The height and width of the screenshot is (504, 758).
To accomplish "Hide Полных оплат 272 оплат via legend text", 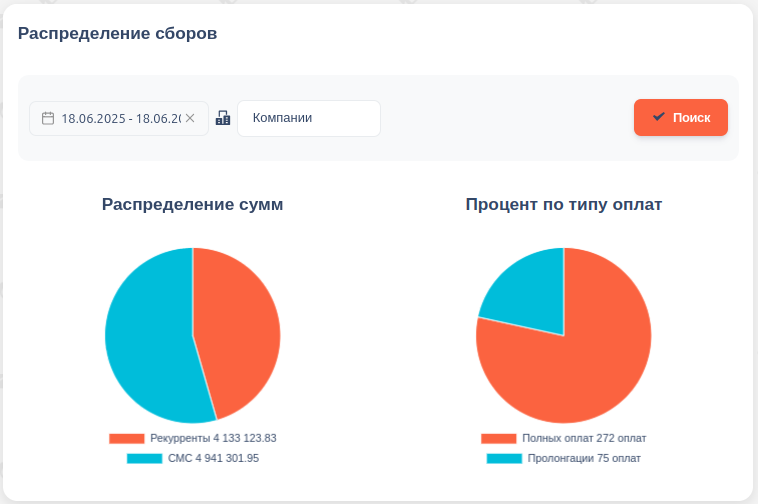I will pyautogui.click(x=584, y=438).
